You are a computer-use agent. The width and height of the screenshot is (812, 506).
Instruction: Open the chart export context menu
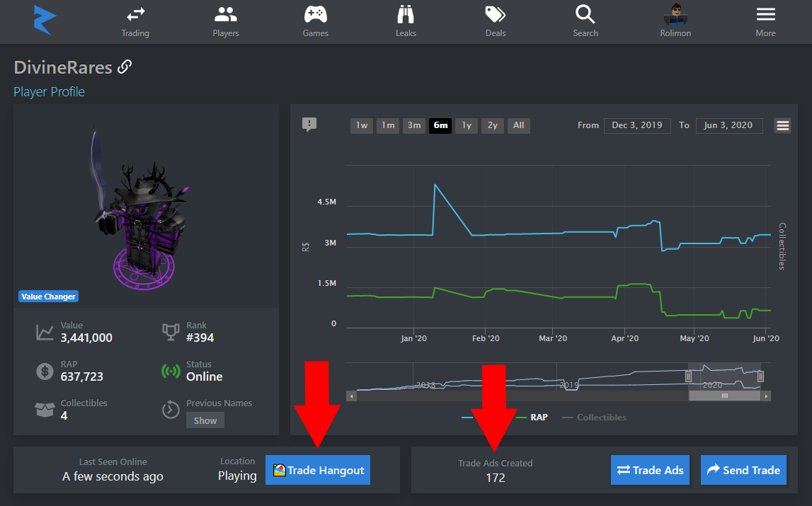point(782,125)
